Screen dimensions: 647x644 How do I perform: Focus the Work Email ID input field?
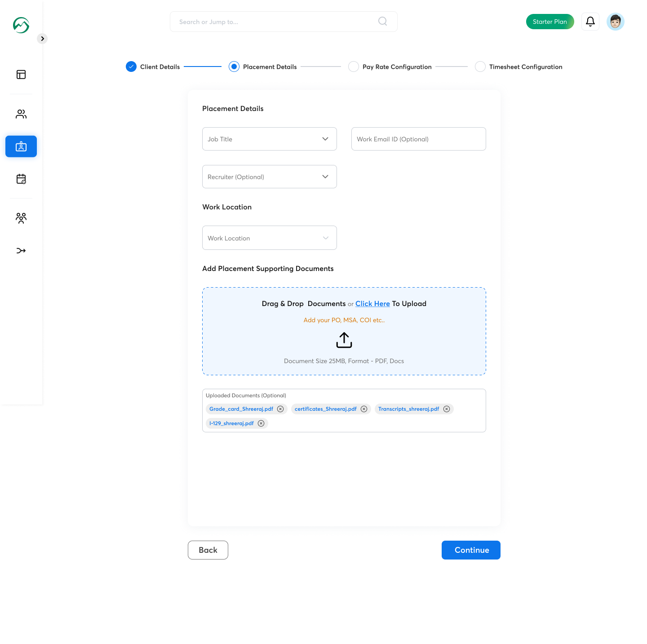[418, 139]
